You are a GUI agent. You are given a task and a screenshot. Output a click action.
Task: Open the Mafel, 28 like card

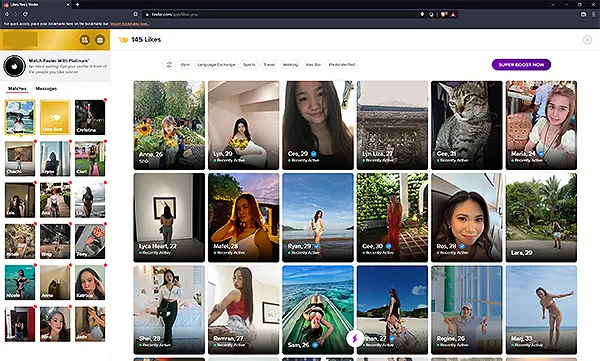(x=243, y=217)
